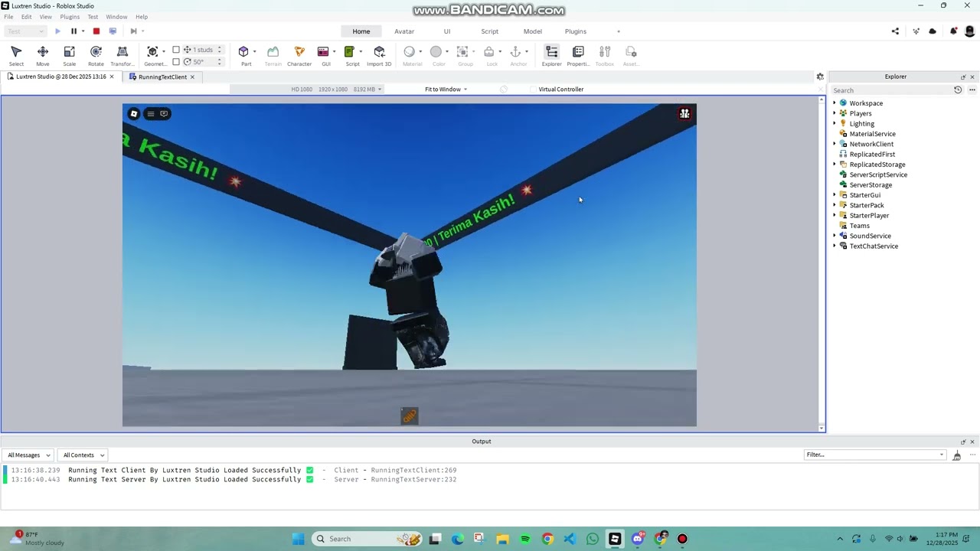Open the Assistant sparkle icon
Viewport: 980px width, 551px height.
916,31
